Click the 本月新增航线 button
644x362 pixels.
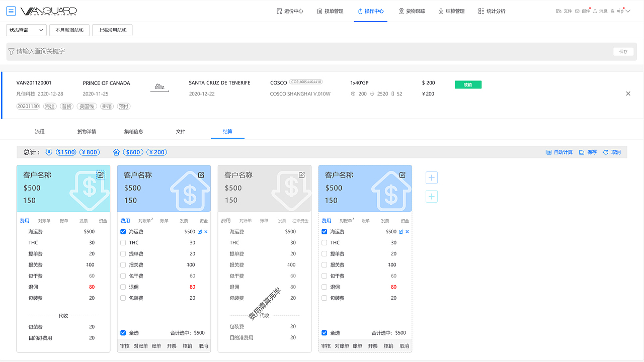(69, 30)
